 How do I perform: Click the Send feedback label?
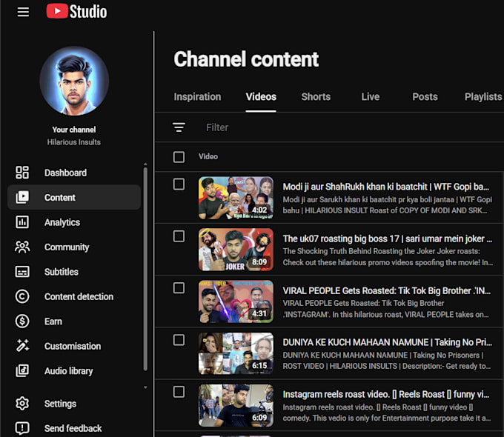pos(73,428)
